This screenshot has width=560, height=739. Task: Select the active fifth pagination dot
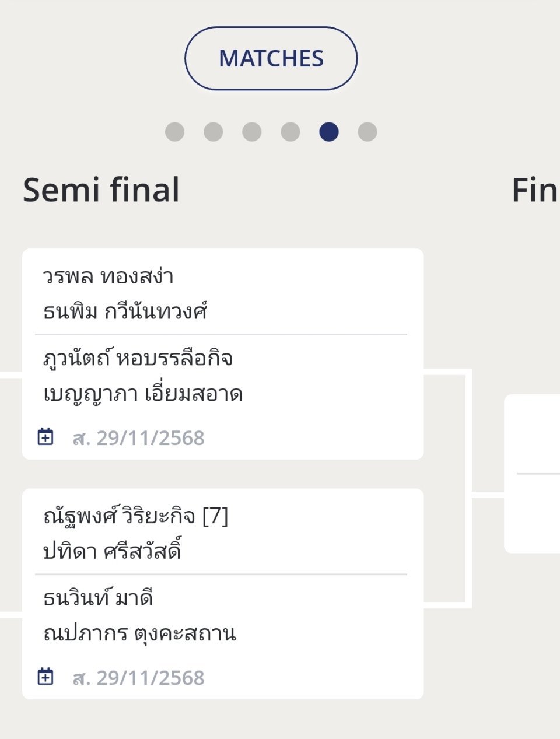point(329,132)
